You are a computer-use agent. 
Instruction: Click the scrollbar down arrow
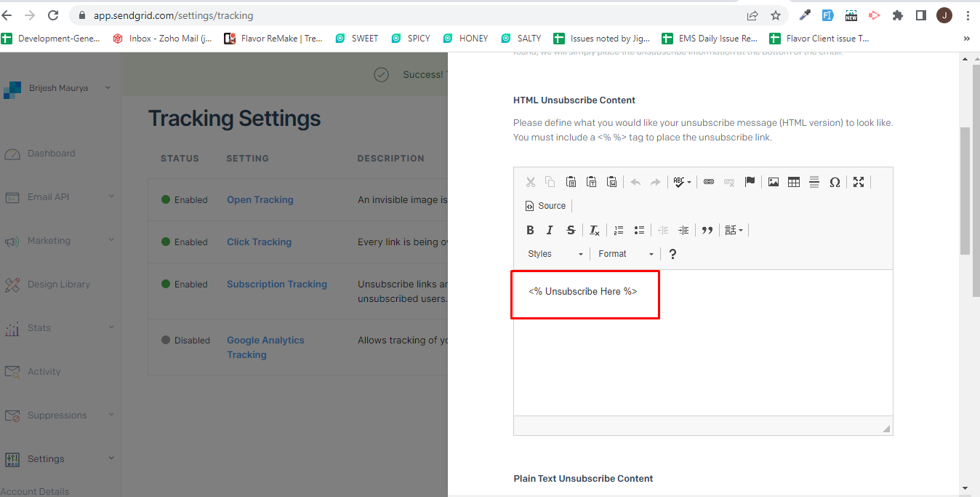965,488
